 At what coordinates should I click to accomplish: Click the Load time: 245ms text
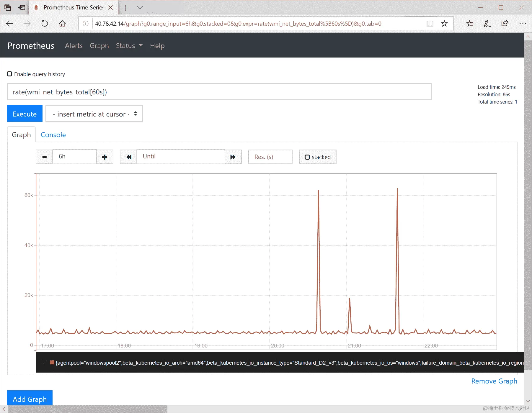[497, 87]
